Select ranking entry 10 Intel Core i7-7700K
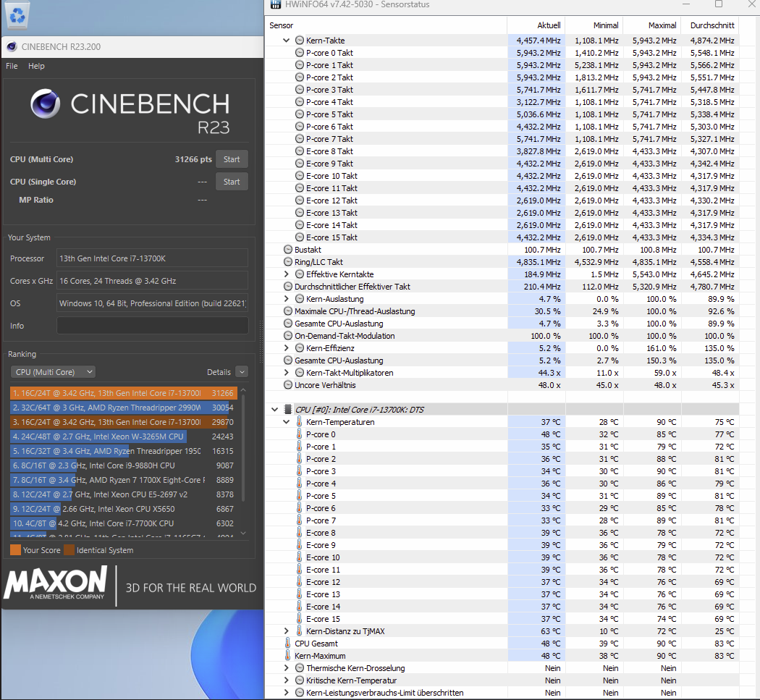Viewport: 760px width, 700px height. (124, 523)
